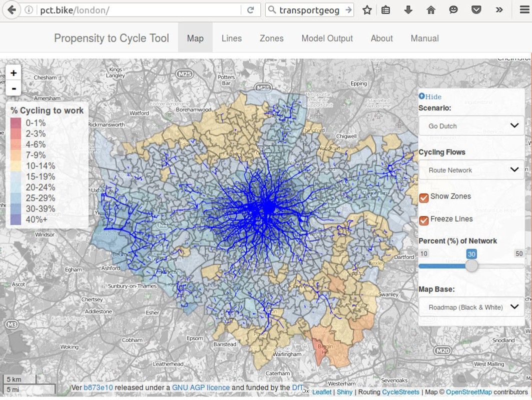The width and height of the screenshot is (532, 400).
Task: Go back using the browser back arrow
Action: click(x=12, y=10)
